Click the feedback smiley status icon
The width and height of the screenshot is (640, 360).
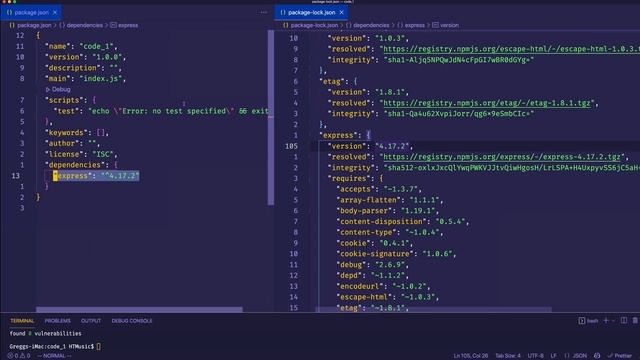(597, 356)
